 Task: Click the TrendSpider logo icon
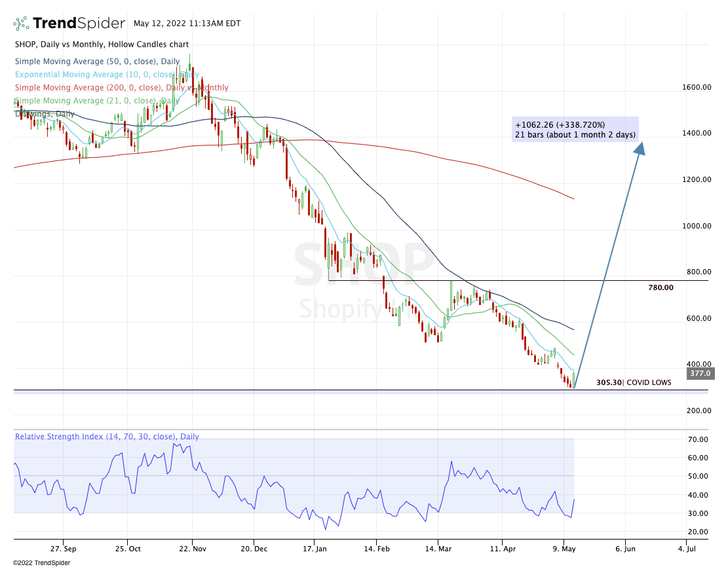(21, 23)
